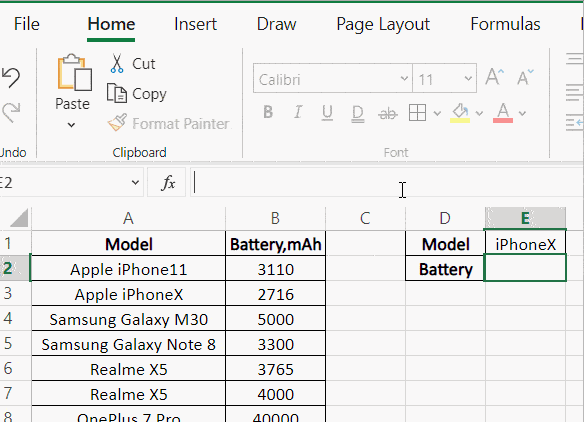
Task: Click the Copy text button
Action: [x=149, y=94]
